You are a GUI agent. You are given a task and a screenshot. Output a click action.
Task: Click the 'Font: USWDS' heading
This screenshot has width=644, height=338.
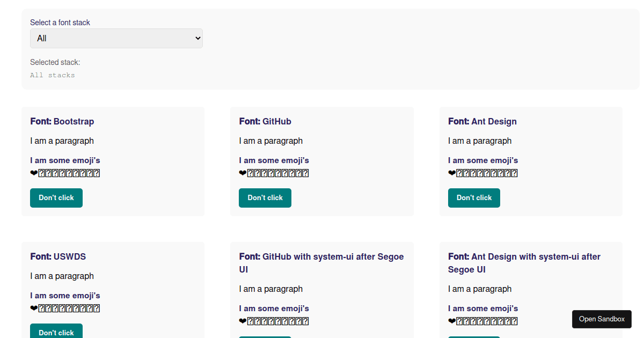tap(58, 256)
